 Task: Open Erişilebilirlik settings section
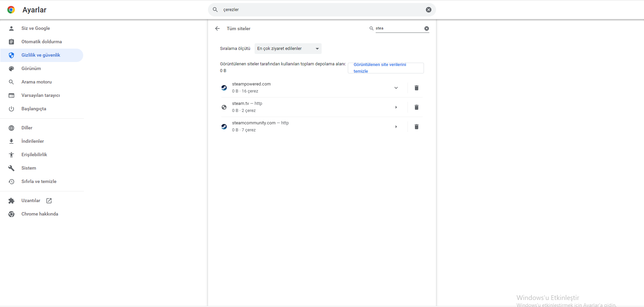[42, 155]
